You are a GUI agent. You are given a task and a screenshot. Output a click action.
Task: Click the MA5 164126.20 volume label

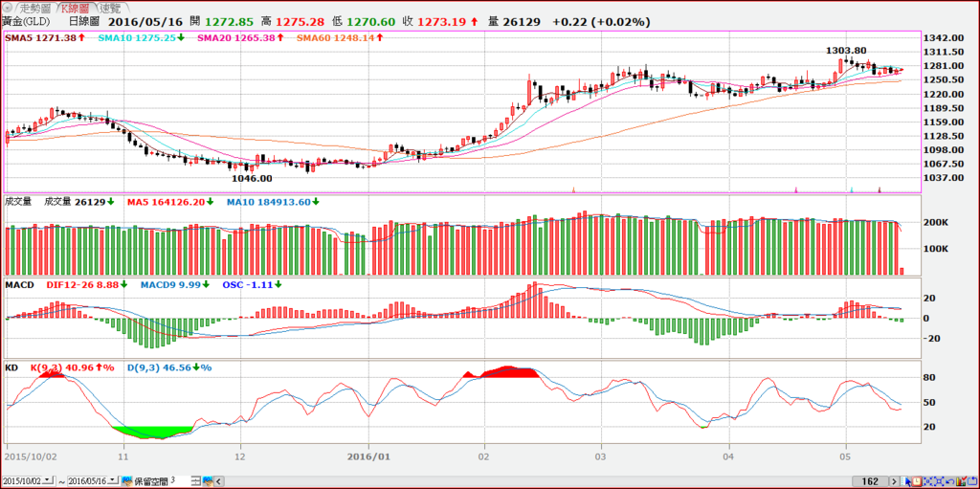tap(168, 202)
